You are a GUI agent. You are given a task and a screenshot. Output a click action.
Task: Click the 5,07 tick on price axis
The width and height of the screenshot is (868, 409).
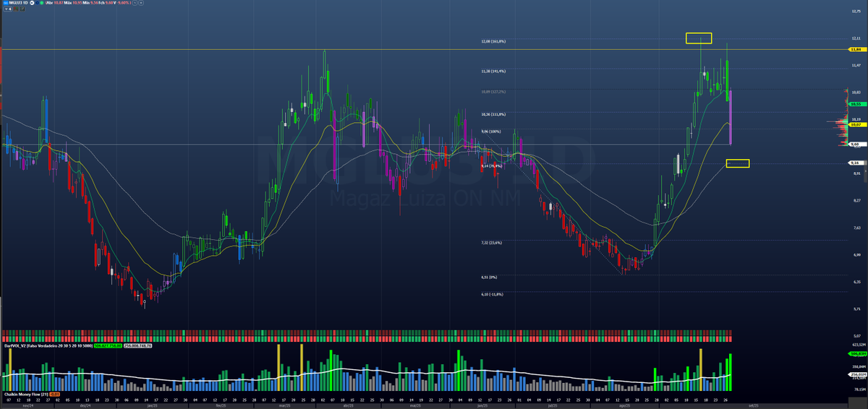point(856,335)
